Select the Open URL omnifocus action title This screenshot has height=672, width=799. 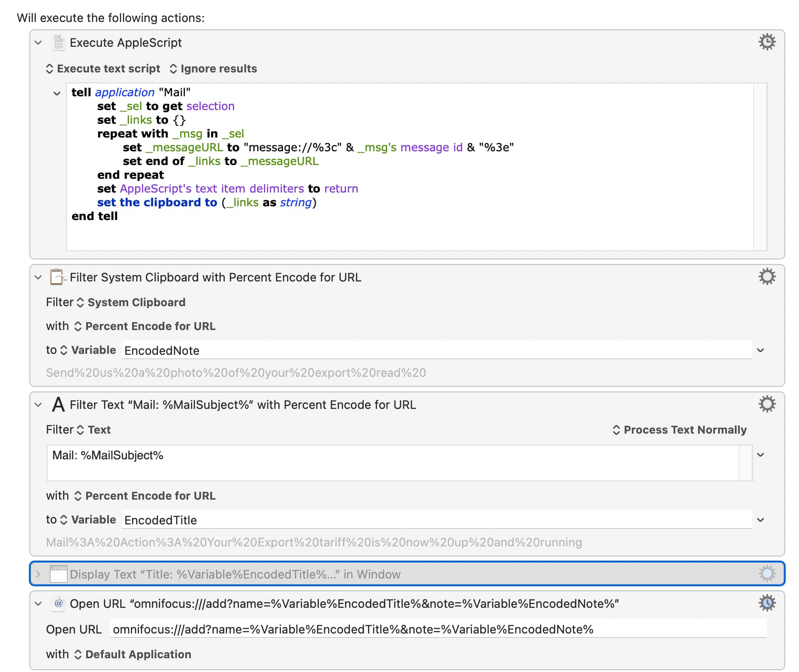(344, 604)
